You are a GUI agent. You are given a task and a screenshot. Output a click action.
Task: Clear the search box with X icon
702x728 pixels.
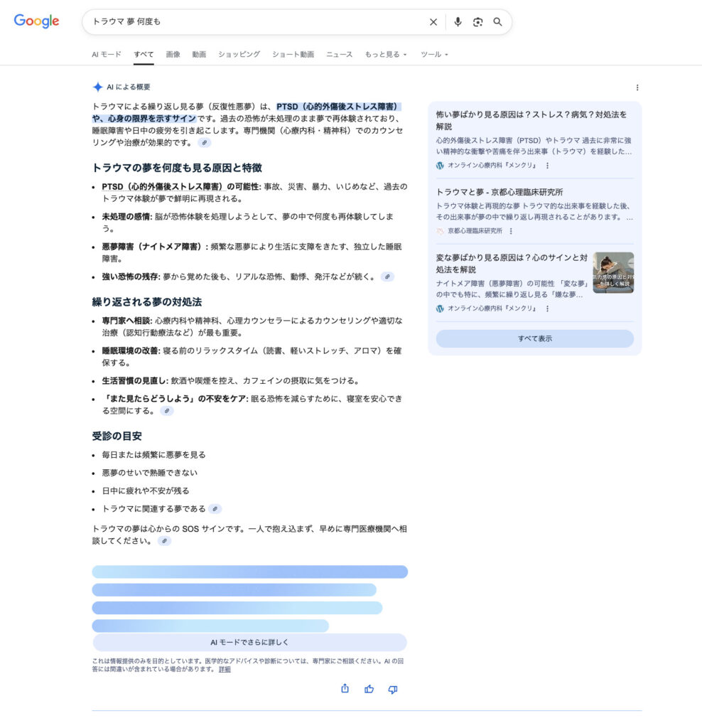(x=433, y=22)
